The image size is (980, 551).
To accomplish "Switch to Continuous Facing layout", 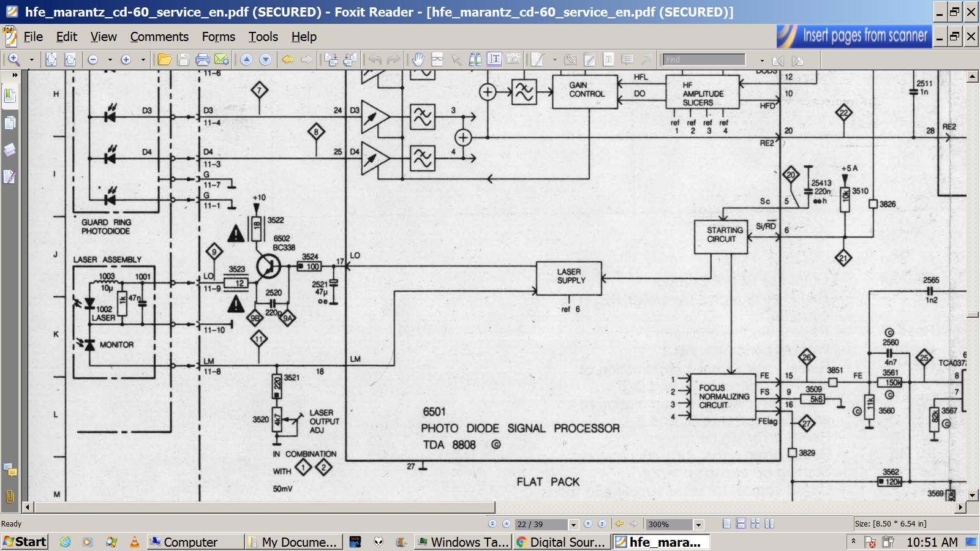I will pyautogui.click(x=769, y=524).
